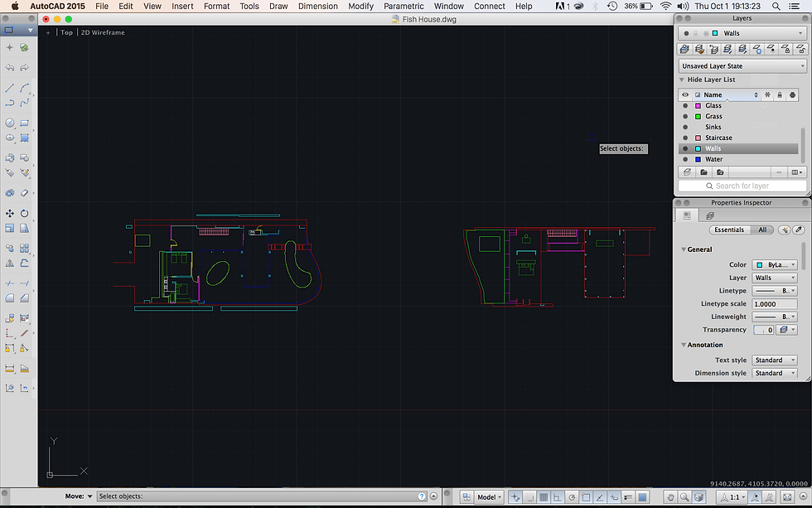Screen dimensions: 812x508
Task: Open Spotlight search in macOS menu bar
Action: pyautogui.click(x=776, y=6)
